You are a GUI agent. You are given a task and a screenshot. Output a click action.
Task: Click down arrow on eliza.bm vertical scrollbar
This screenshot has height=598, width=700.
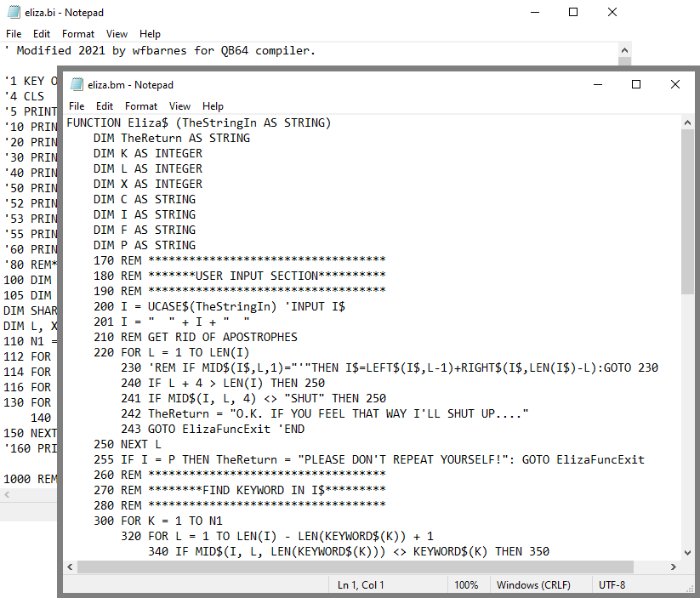click(x=687, y=550)
